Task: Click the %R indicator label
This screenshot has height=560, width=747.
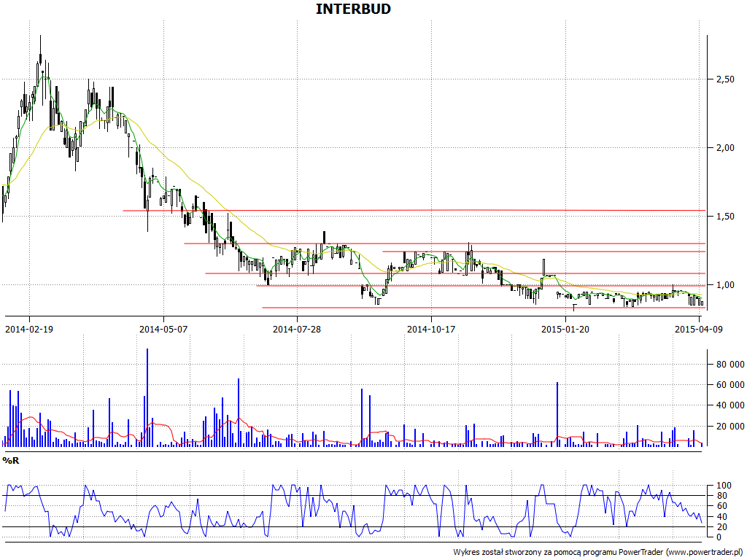Action: (10, 461)
